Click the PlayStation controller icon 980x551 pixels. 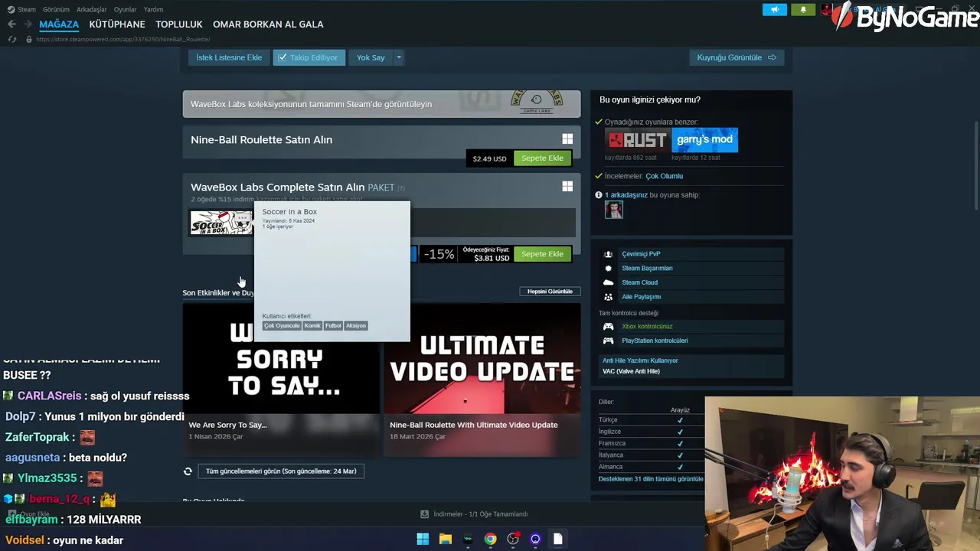[x=608, y=341]
